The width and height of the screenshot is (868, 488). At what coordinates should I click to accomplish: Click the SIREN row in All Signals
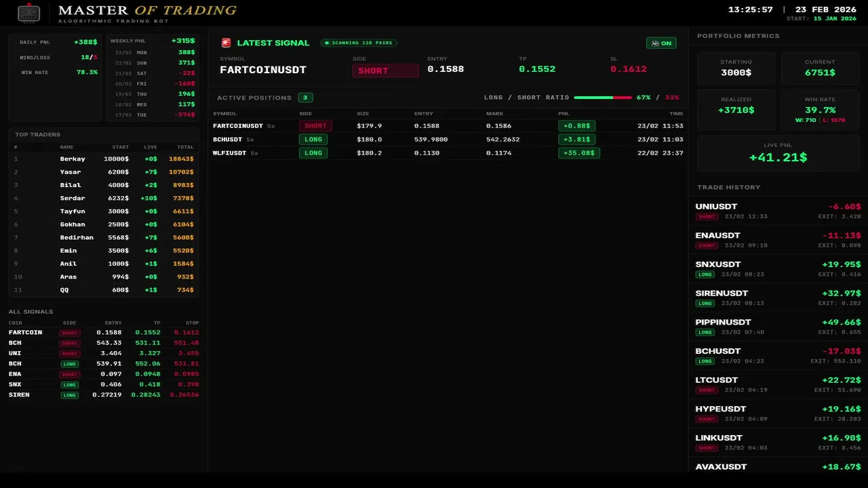104,394
